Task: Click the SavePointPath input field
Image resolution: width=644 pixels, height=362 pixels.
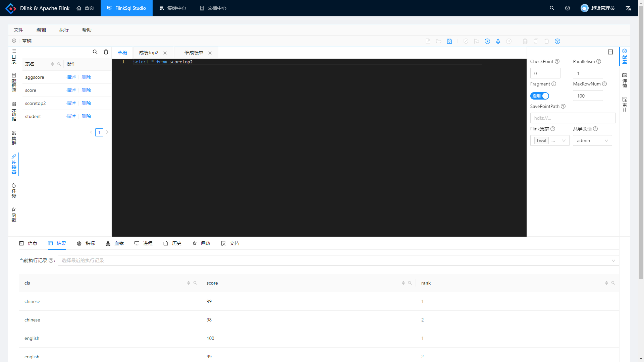Action: [573, 118]
